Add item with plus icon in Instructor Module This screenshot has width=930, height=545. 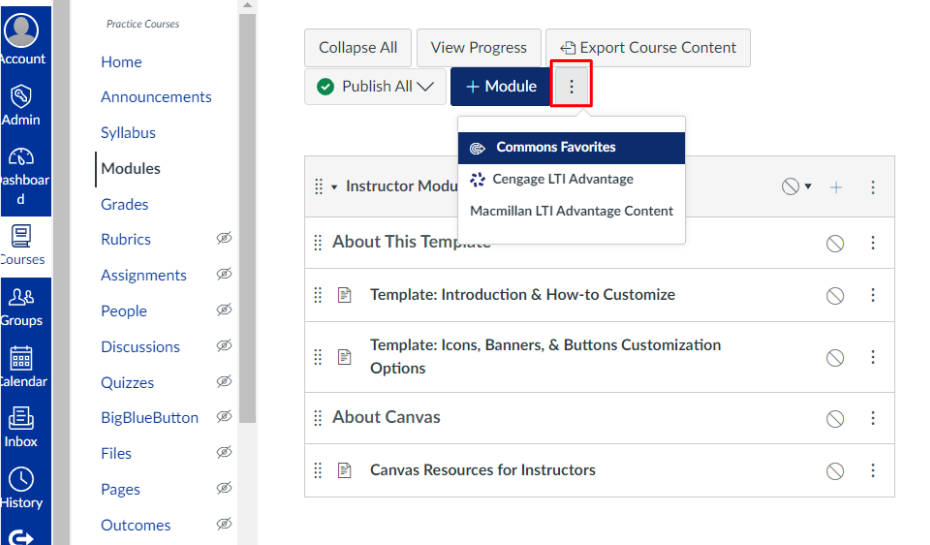836,187
